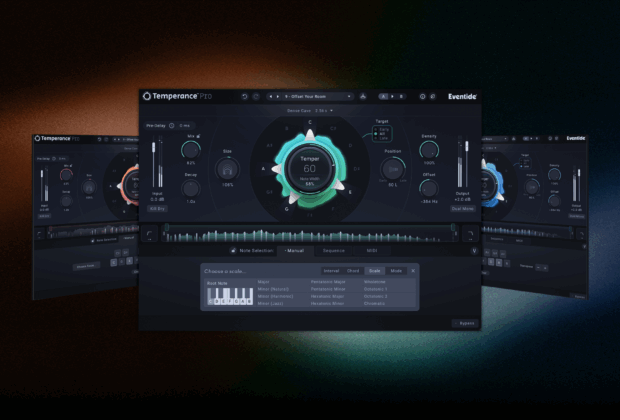The height and width of the screenshot is (420, 620).
Task: Close the Choose a scale panel
Action: (x=414, y=271)
